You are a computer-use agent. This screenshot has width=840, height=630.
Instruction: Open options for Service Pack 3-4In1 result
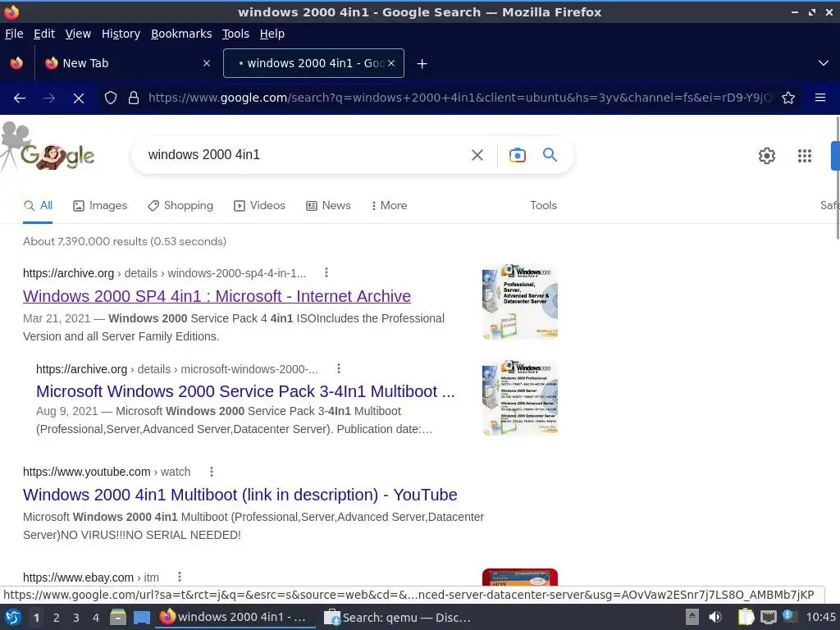coord(338,368)
